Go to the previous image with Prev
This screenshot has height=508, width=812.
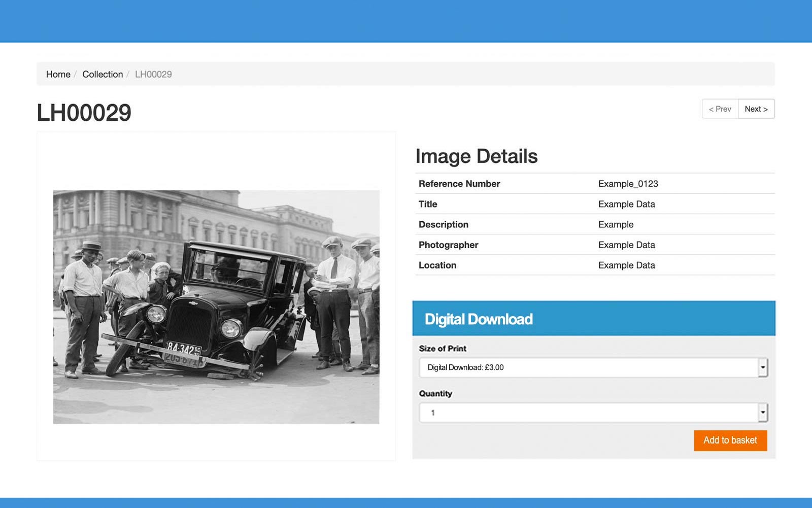pos(720,109)
